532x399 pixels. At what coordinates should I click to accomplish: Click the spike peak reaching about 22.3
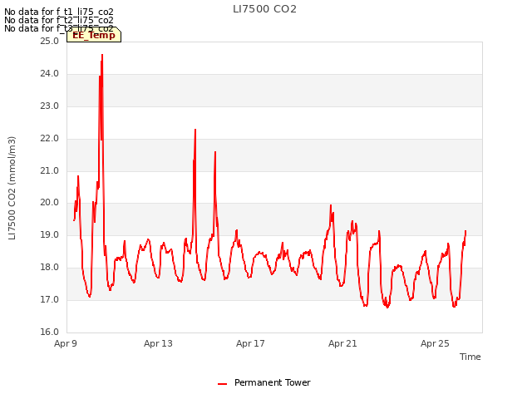tap(195, 130)
